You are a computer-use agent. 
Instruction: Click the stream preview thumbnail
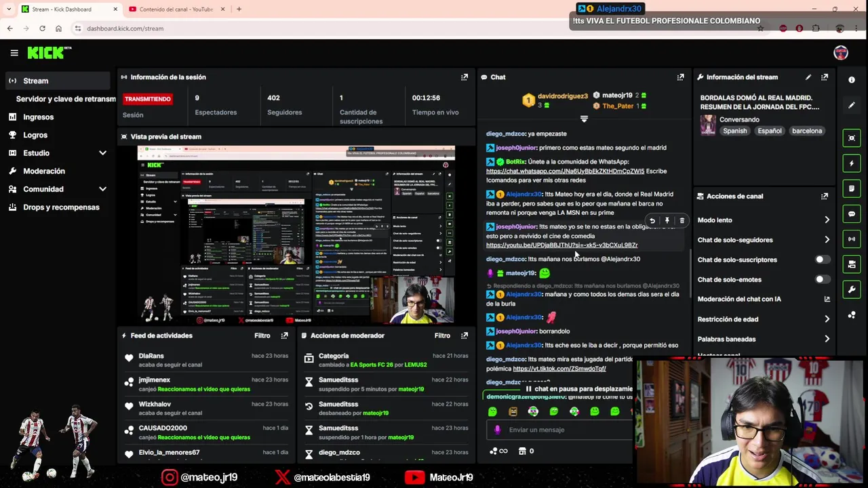click(296, 235)
